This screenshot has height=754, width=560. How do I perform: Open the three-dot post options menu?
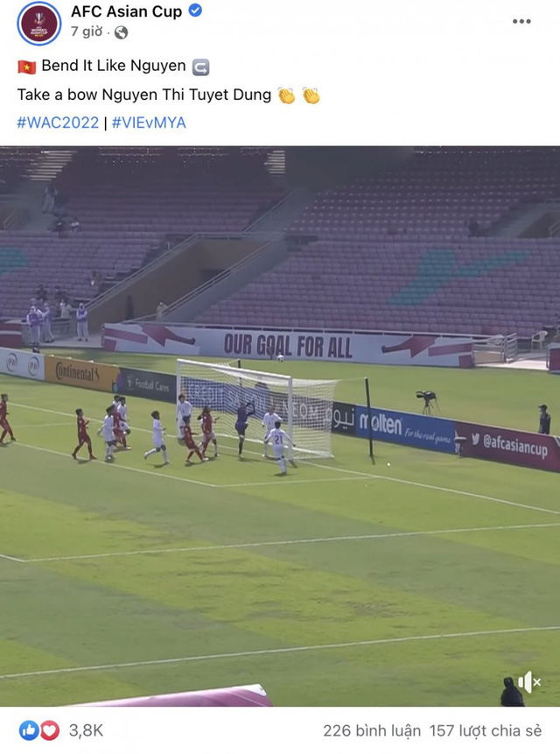point(521,21)
